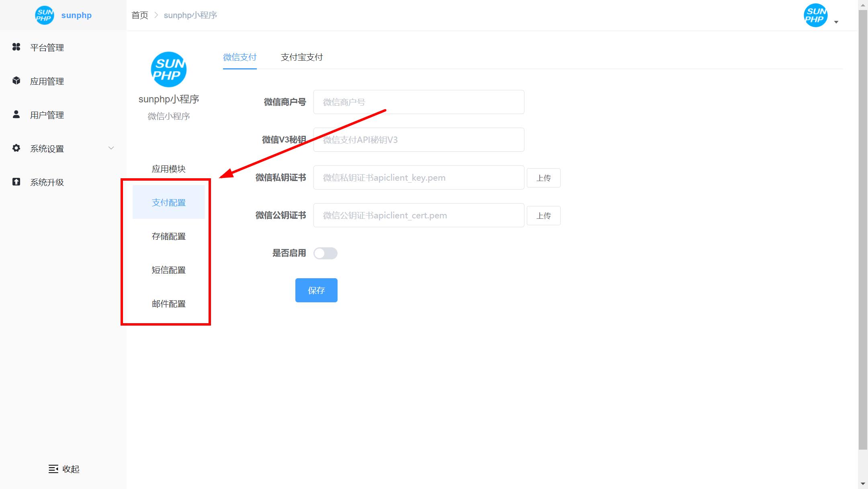Select 支付配置 in the app menu
This screenshot has width=868, height=489.
click(169, 202)
